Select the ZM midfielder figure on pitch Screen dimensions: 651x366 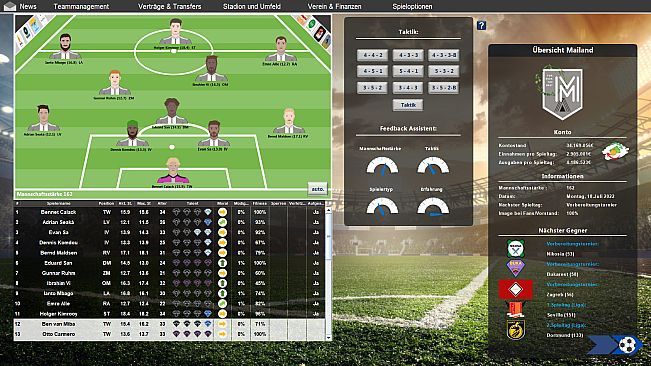(115, 83)
